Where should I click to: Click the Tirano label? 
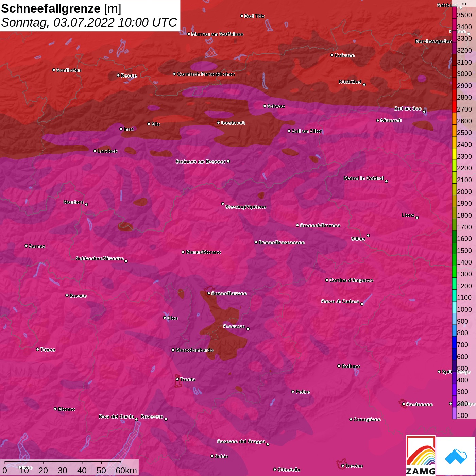pos(48,350)
